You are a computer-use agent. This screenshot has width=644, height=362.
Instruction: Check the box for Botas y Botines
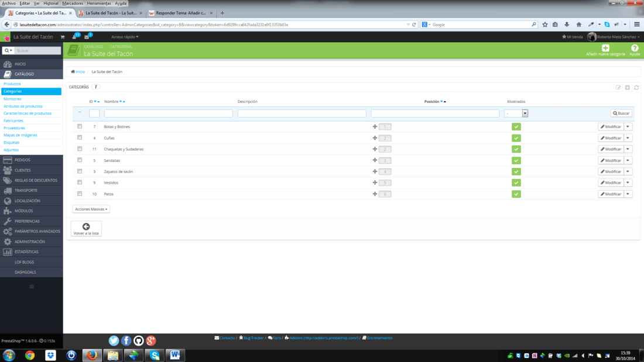(80, 126)
